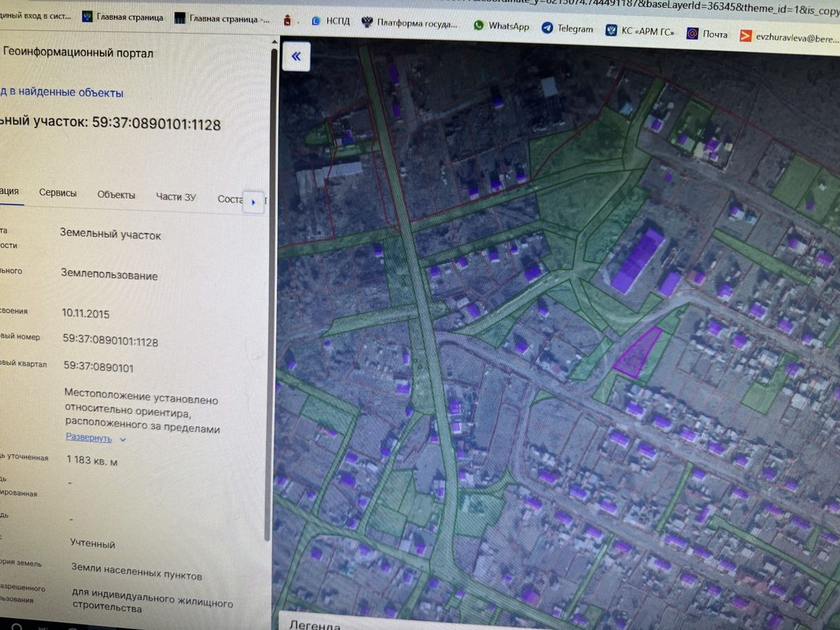Switch to the Объекты tab
Screen dimensions: 840x630
click(x=116, y=195)
